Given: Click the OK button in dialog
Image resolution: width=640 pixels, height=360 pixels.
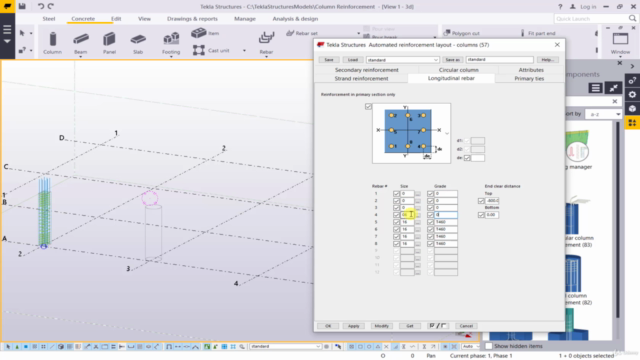Looking at the screenshot, I should (x=328, y=326).
